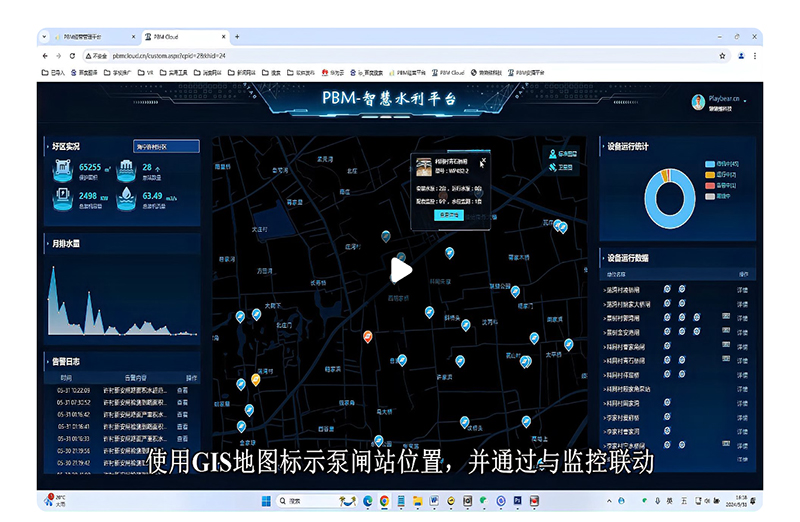Click the pump status icon in the 曹家河 row
This screenshot has height=522, width=800.
[667, 431]
